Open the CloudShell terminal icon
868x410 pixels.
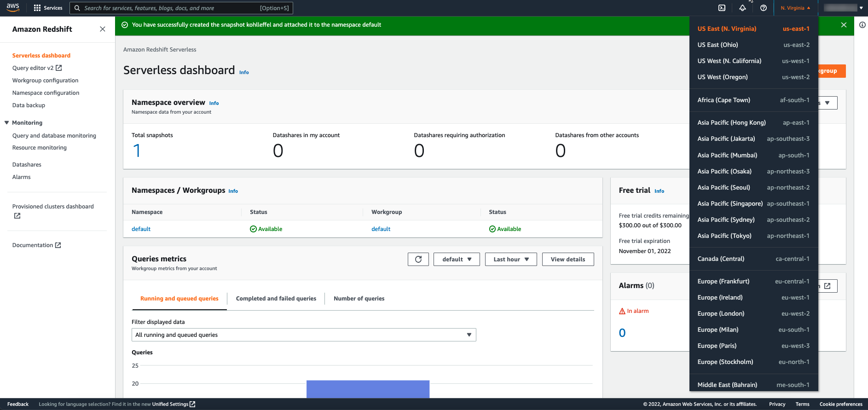pos(722,8)
